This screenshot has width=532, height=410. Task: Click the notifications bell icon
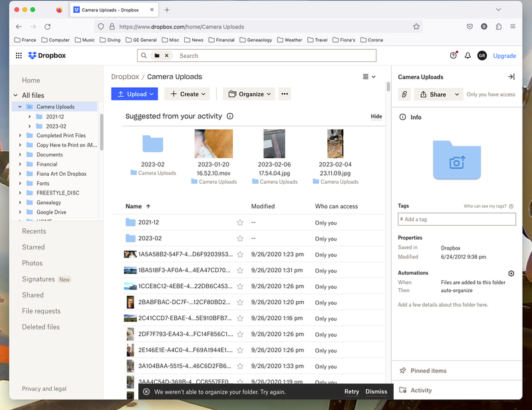pos(467,56)
